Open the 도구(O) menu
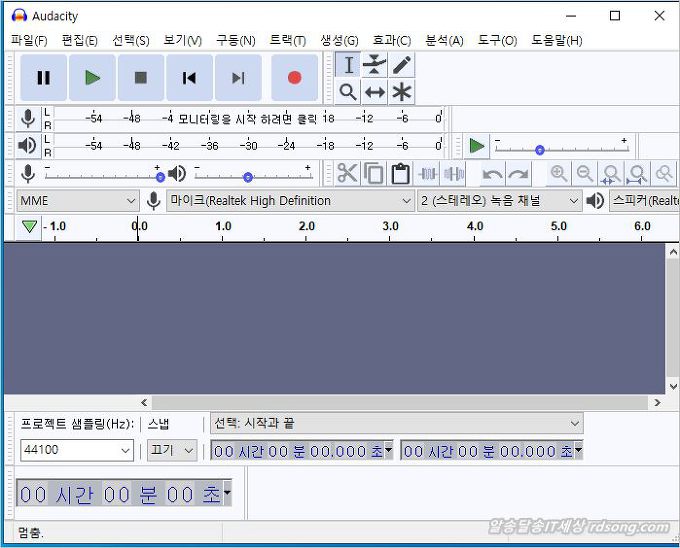Viewport: 680px width, 548px height. 497,40
